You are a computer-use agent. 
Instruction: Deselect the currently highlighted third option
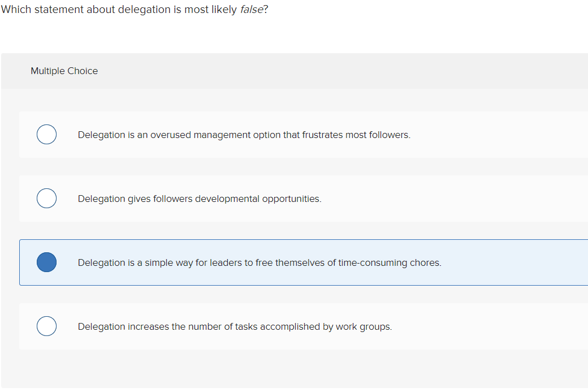pos(46,262)
